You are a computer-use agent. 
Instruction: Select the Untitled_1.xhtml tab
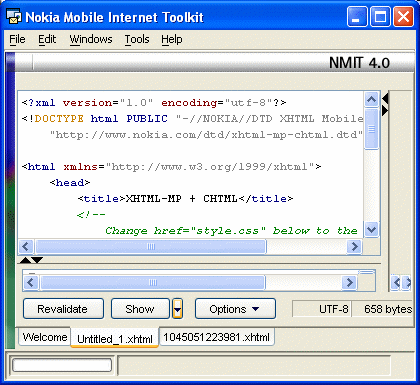coord(115,339)
